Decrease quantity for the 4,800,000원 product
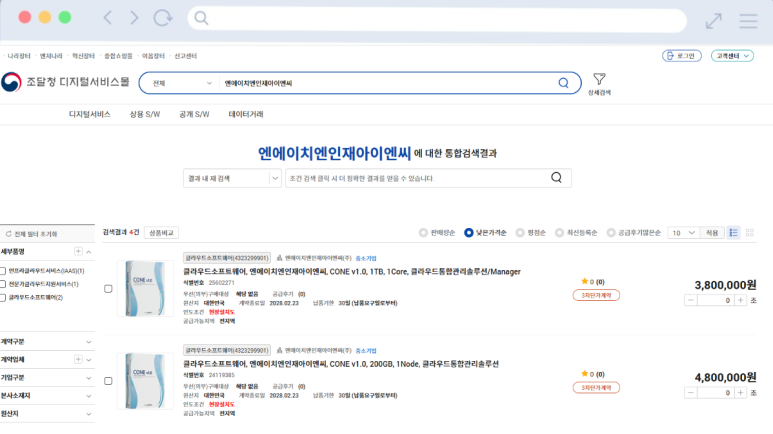 click(x=691, y=393)
